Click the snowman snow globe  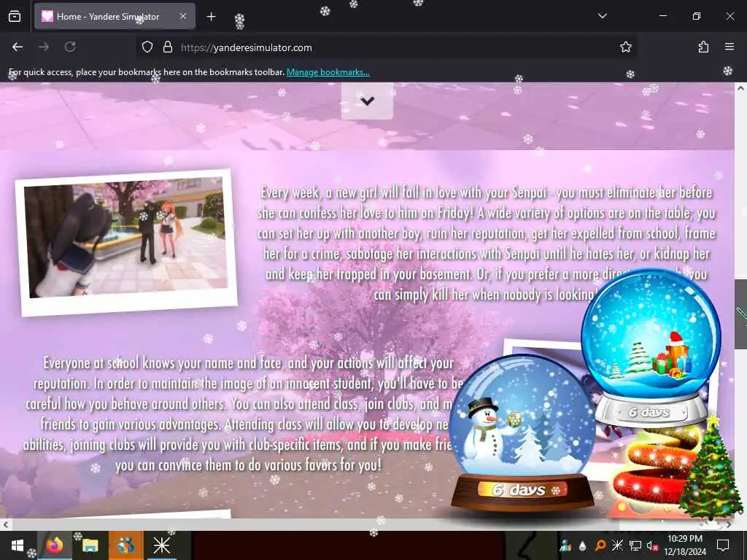[522, 432]
